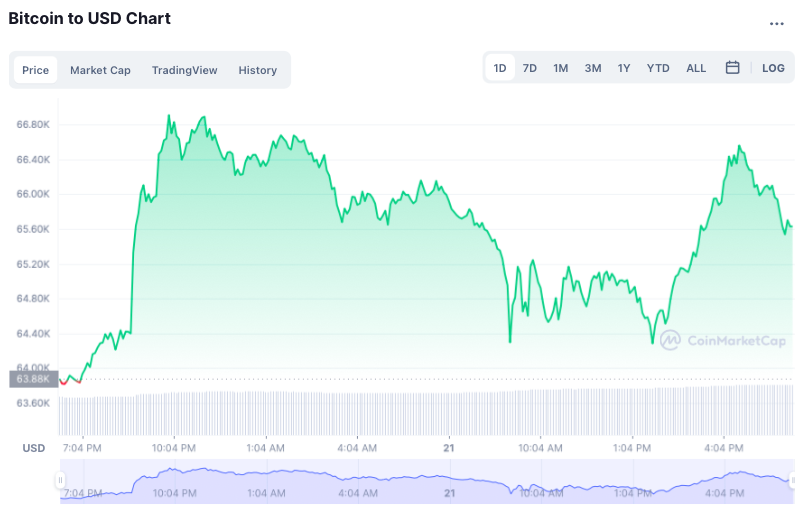Show ALL time price history
Screen dimensions: 810x516
[x=696, y=68]
